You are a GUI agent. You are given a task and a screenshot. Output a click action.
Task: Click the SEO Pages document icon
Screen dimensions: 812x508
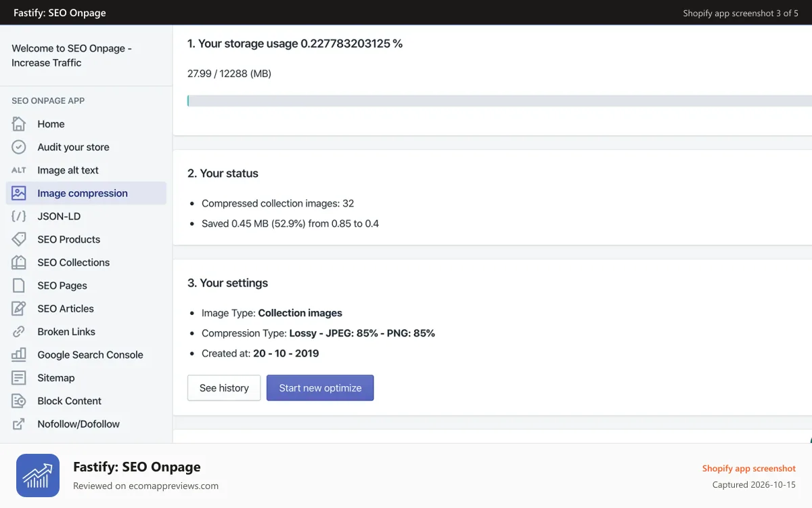(19, 285)
